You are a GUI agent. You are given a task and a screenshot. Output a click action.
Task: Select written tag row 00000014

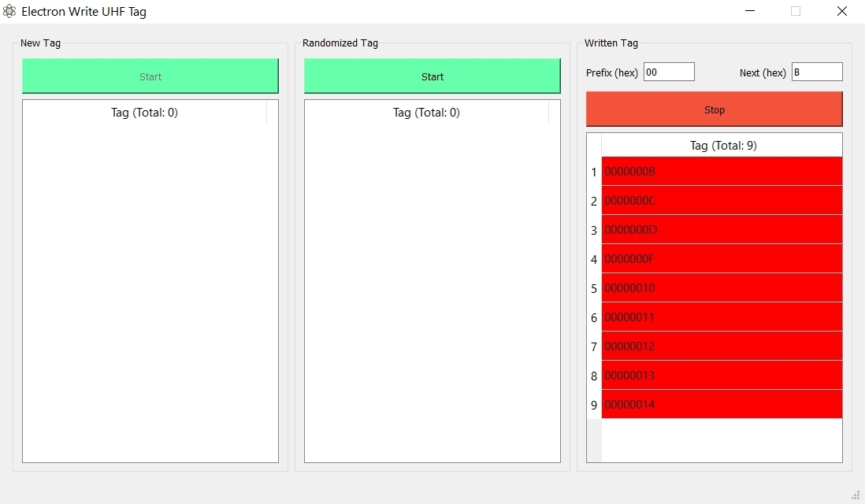pyautogui.click(x=721, y=405)
